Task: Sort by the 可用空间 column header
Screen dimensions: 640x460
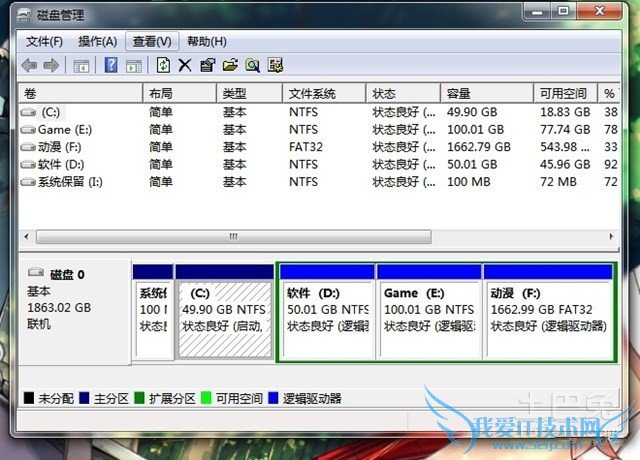Action: [x=566, y=93]
